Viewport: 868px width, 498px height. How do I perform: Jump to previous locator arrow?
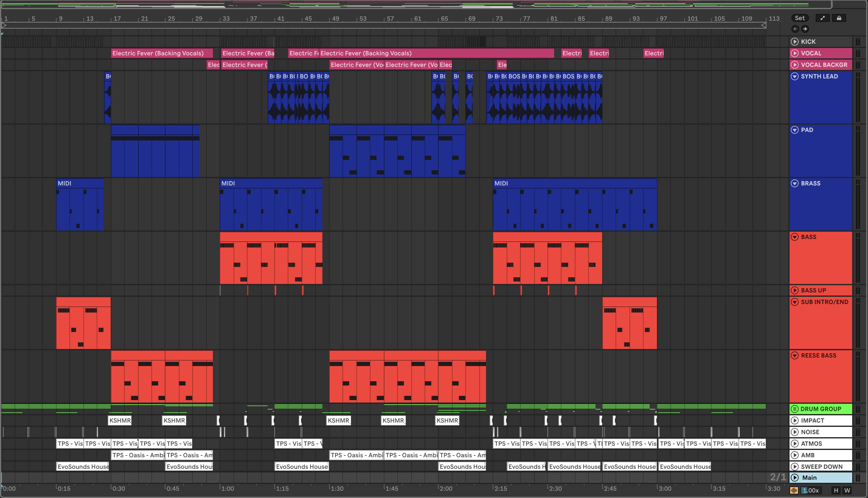point(795,29)
